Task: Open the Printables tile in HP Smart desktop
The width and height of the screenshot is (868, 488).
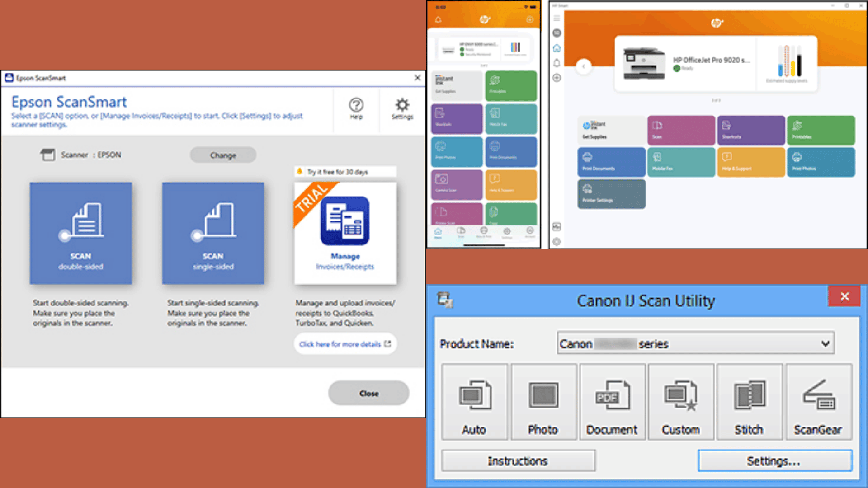Action: coord(821,130)
